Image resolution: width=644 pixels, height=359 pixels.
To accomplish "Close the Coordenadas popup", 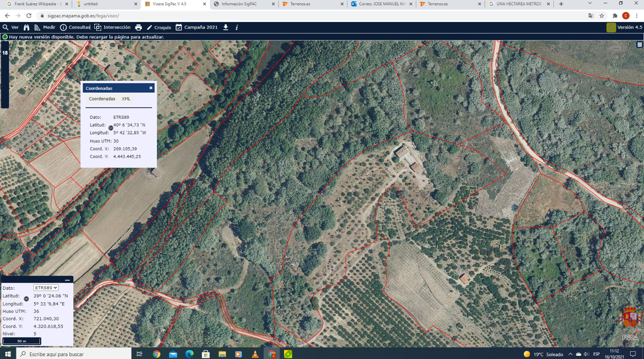I will coord(151,88).
